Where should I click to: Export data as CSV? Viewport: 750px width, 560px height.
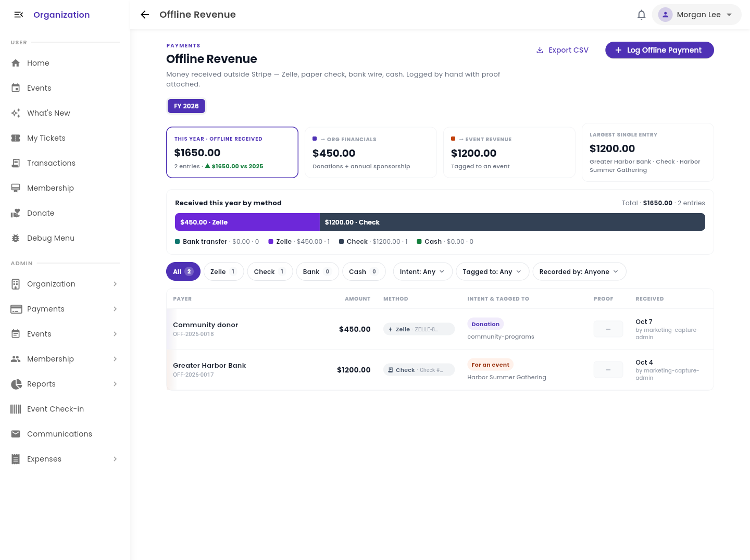coord(562,50)
